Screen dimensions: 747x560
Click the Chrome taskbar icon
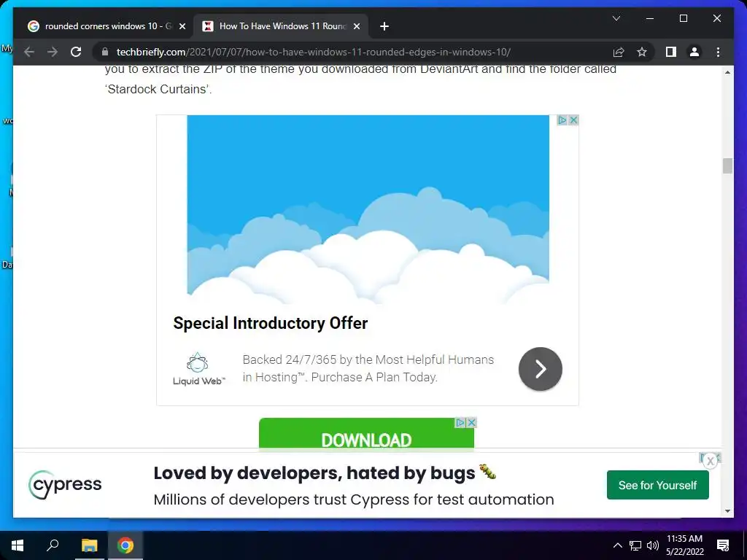click(x=125, y=545)
